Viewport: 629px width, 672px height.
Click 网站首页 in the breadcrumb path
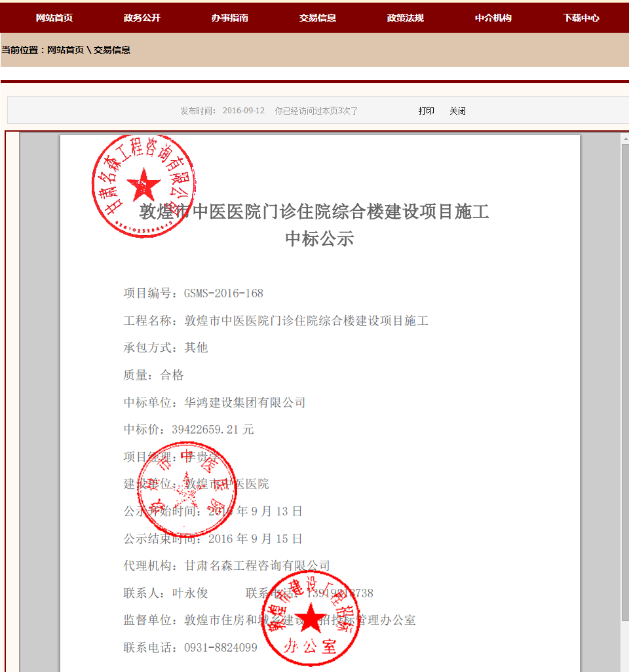pos(66,50)
